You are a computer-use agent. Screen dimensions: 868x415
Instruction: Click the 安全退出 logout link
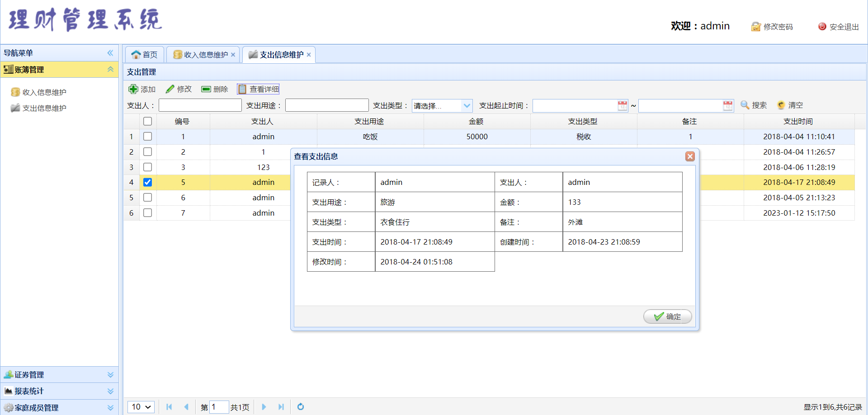839,27
